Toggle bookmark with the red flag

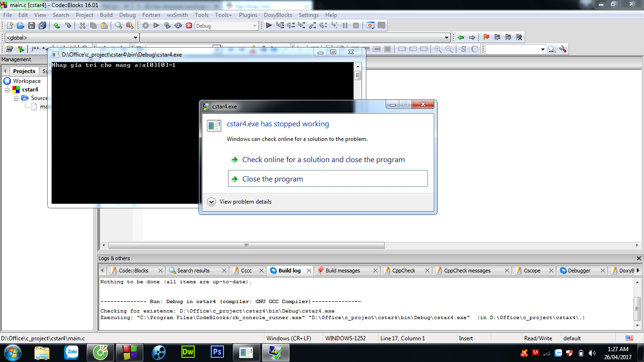click(486, 38)
